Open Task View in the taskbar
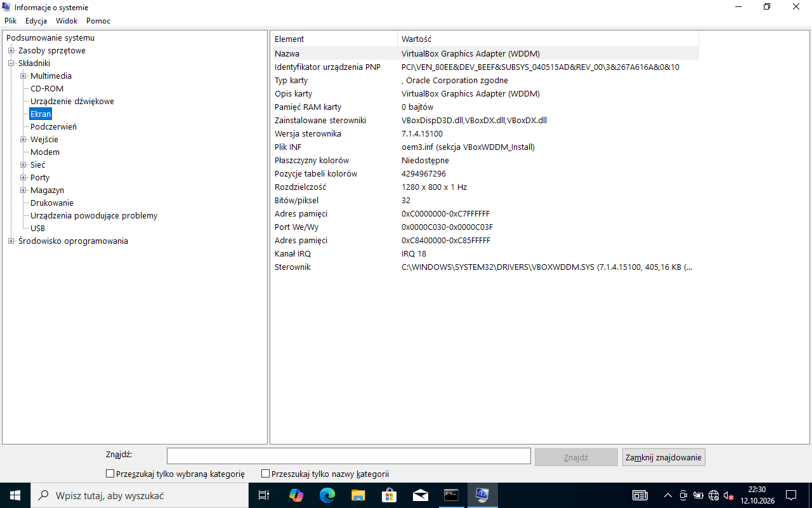Image resolution: width=812 pixels, height=508 pixels. tap(264, 495)
